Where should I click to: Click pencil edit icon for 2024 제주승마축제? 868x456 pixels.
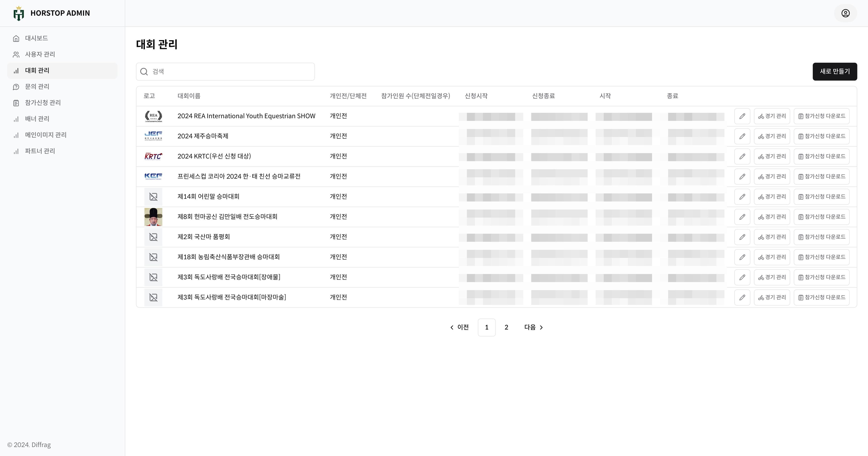point(742,136)
